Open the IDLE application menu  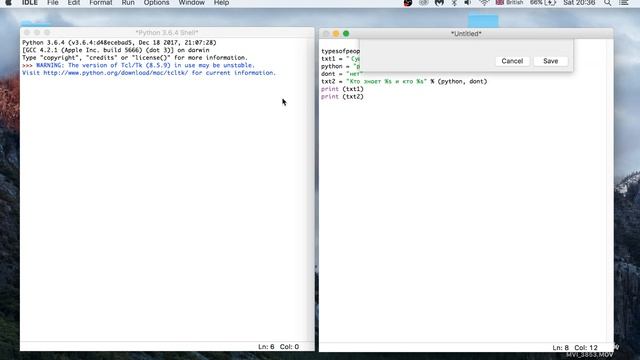click(x=30, y=3)
